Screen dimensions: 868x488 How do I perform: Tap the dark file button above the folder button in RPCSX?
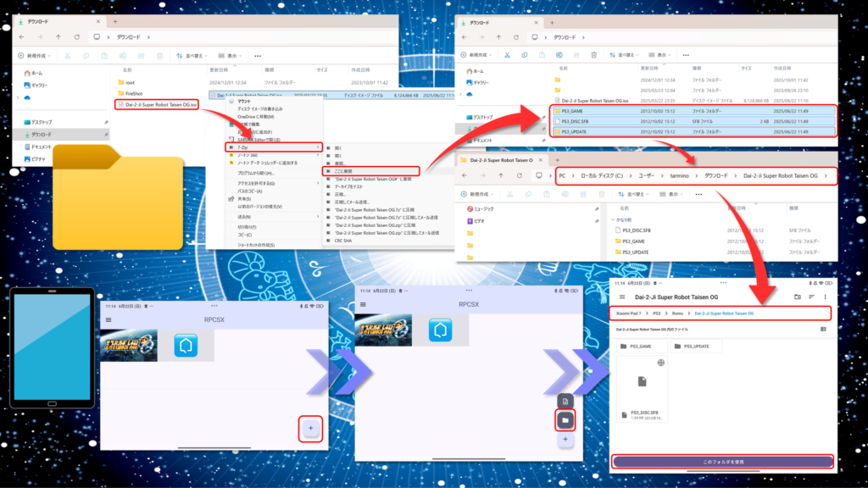click(x=565, y=401)
